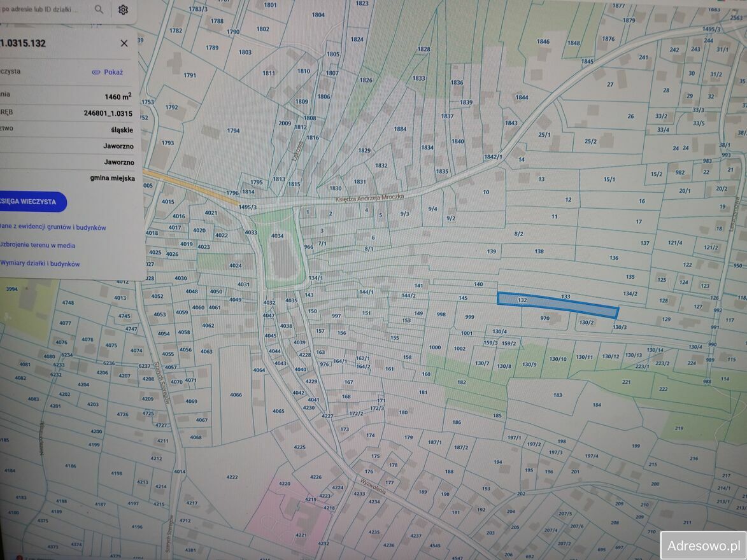747x560 pixels.
Task: Click the magnifier search icon
Action: (99, 9)
